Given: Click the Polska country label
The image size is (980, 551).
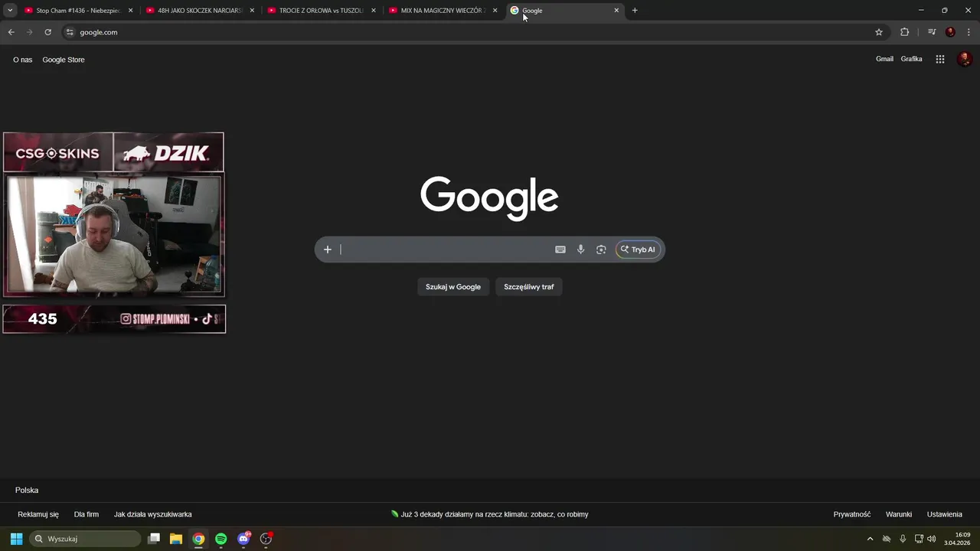Looking at the screenshot, I should pos(27,491).
